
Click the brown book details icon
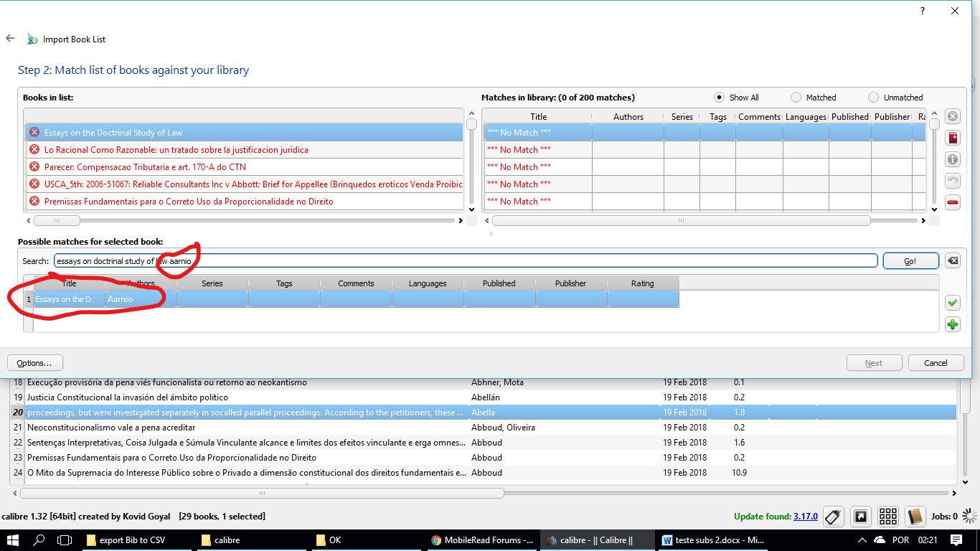point(914,516)
